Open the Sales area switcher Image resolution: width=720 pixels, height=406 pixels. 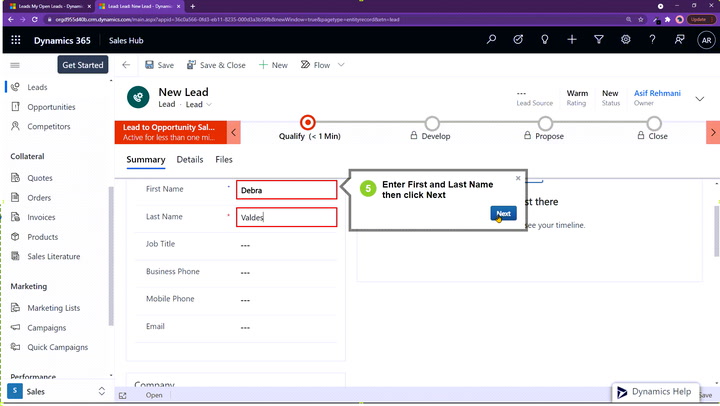point(57,391)
